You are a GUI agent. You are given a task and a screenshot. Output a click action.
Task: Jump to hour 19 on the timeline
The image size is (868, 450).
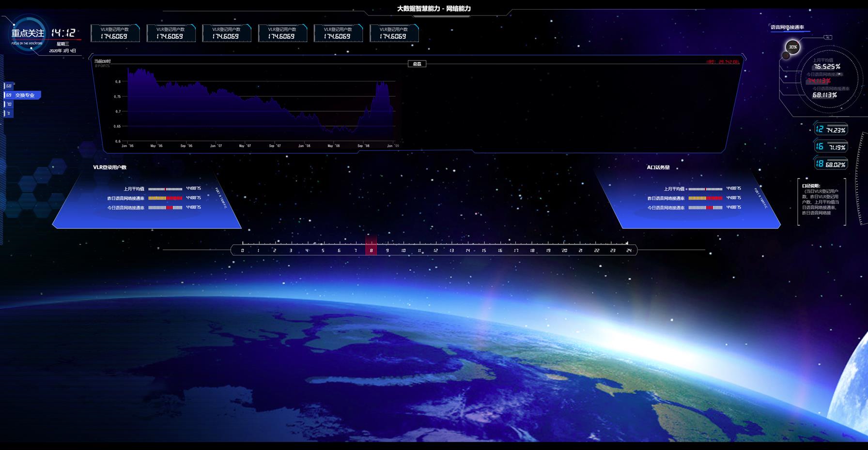coord(548,251)
